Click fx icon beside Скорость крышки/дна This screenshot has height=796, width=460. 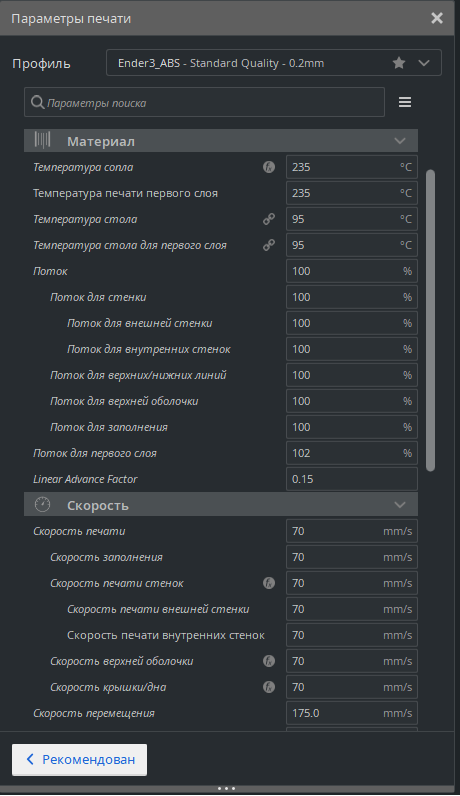click(269, 687)
